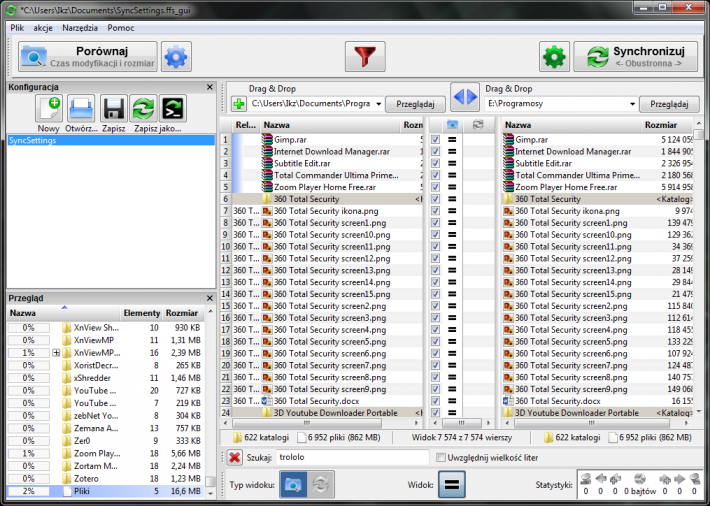Screen dimensions: 710x506
Task: Select SyncSettings configuration entry
Action: pyautogui.click(x=111, y=140)
